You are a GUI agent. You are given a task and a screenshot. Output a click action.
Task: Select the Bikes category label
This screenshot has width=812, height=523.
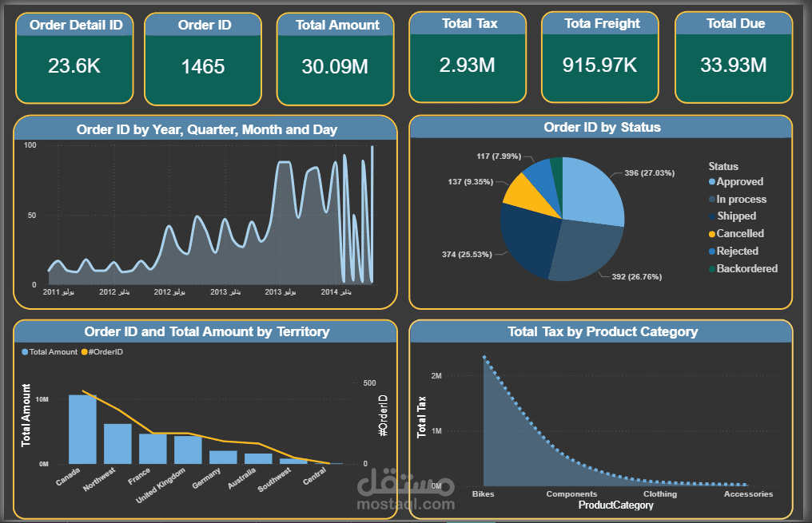(x=483, y=493)
